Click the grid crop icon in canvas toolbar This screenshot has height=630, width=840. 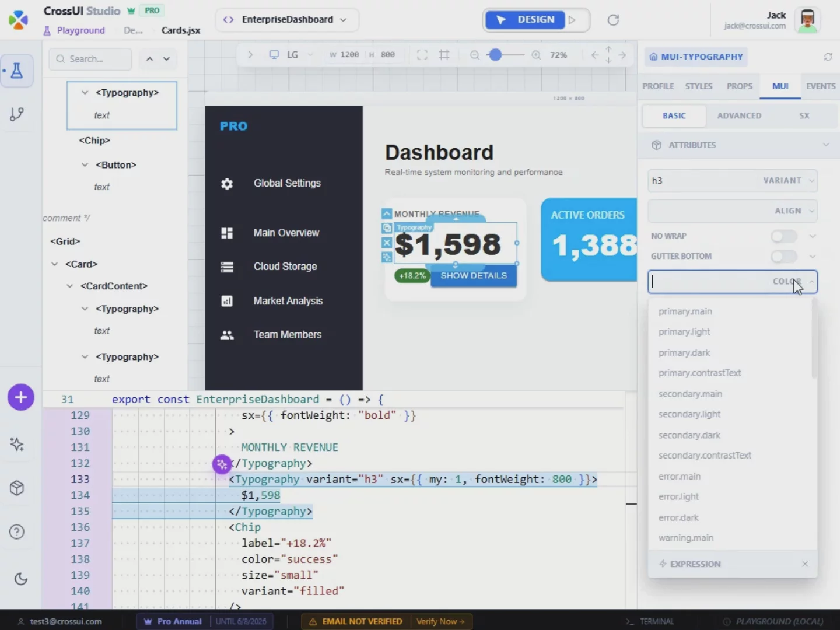point(444,55)
